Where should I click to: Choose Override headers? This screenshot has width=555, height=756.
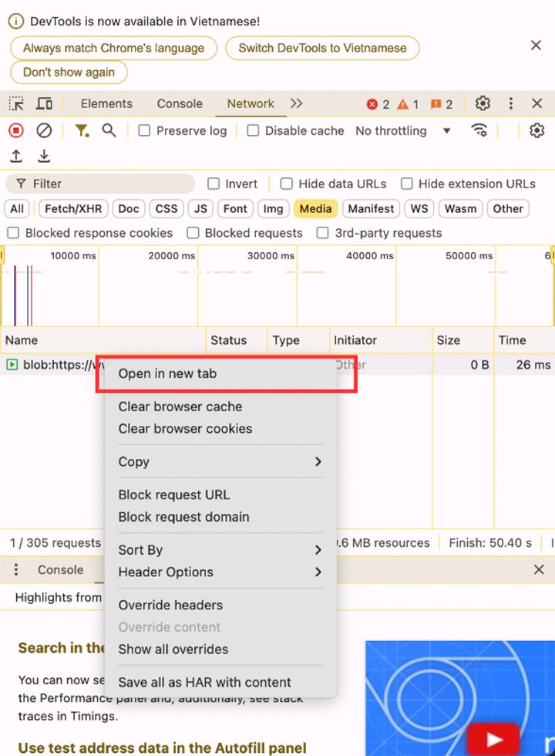(x=220, y=605)
